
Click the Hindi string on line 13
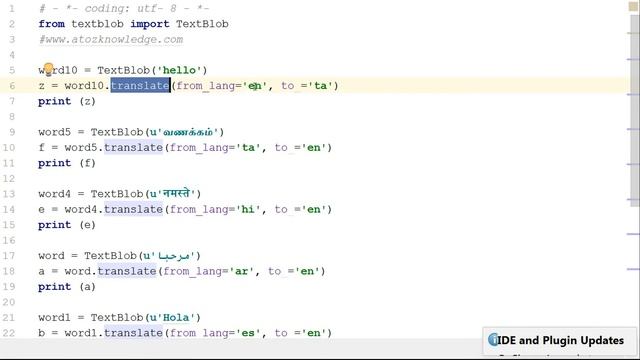coord(176,193)
